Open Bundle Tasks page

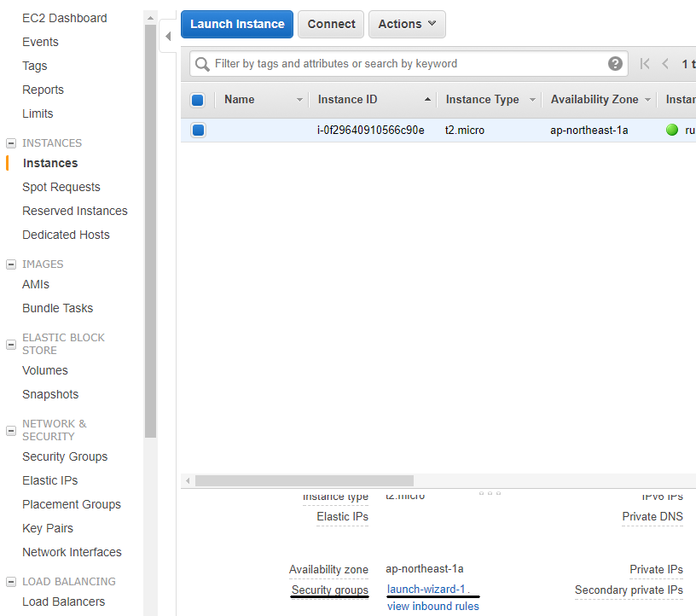click(x=58, y=308)
